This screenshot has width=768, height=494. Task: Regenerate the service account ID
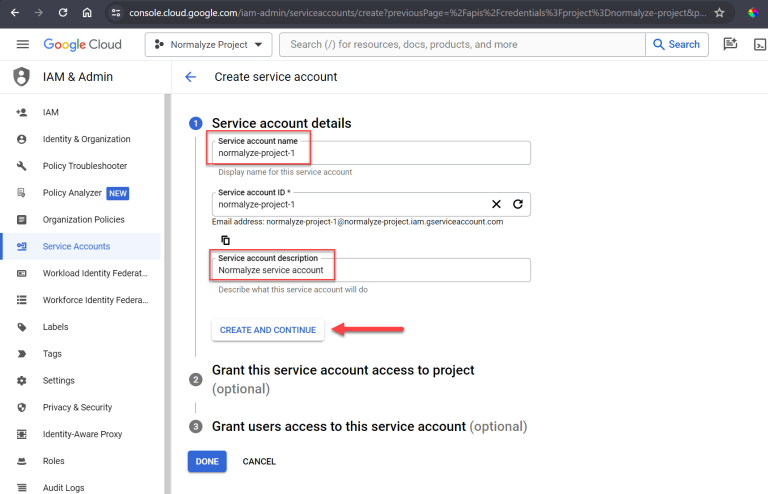pyautogui.click(x=518, y=204)
